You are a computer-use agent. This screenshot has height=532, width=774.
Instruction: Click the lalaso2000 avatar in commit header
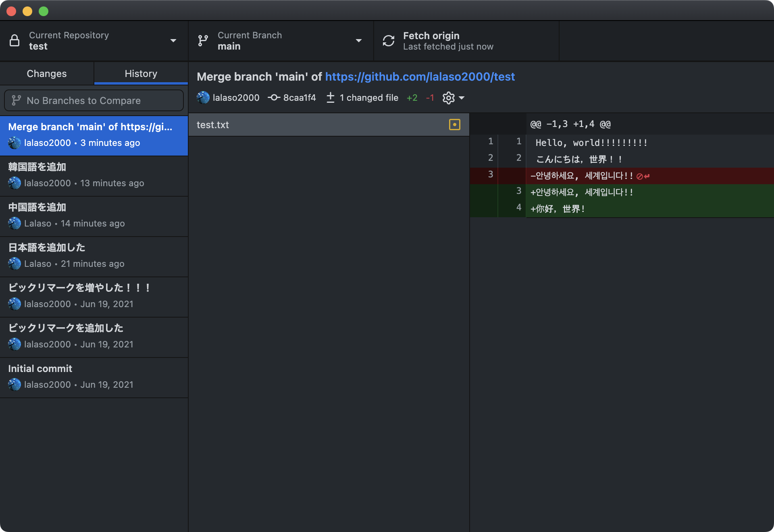tap(203, 98)
